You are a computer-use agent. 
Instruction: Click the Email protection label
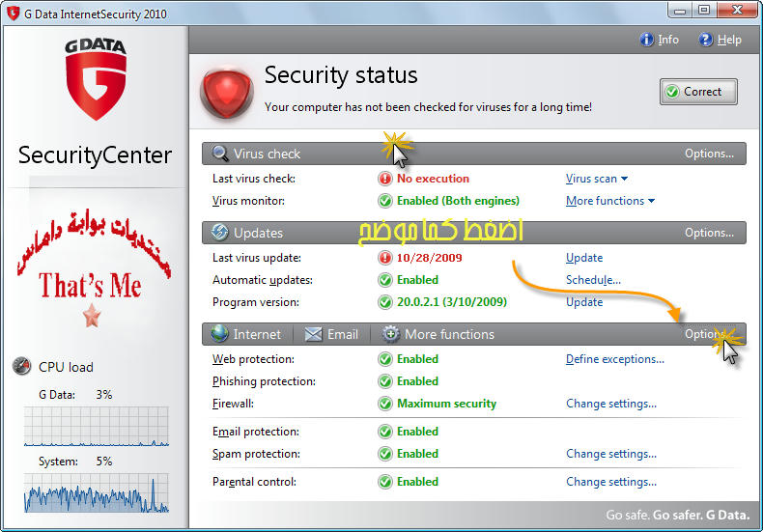[256, 432]
